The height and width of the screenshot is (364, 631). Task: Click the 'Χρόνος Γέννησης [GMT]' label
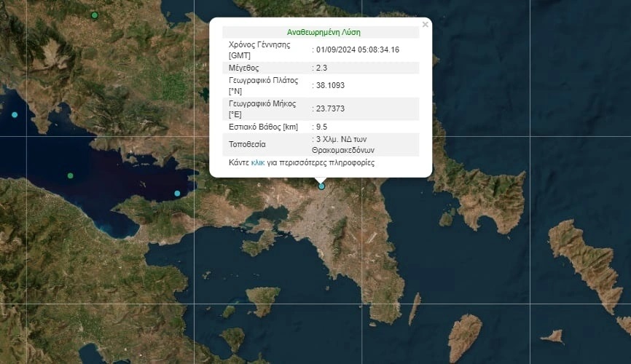pos(259,50)
